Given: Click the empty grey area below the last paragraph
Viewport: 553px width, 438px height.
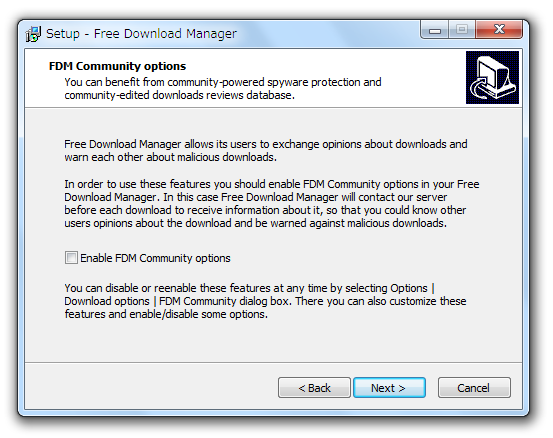Looking at the screenshot, I should click(x=273, y=340).
